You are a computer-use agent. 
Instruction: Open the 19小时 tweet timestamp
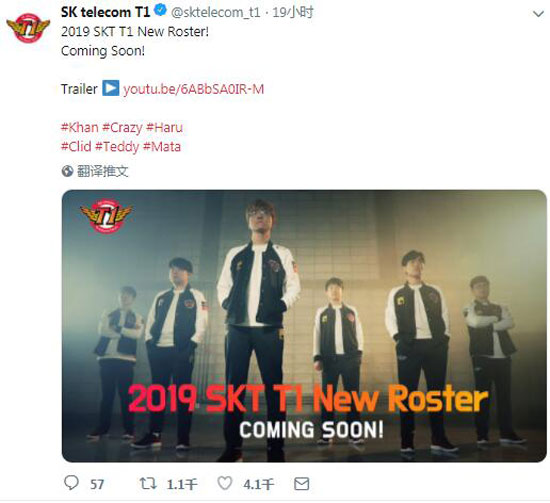tap(293, 12)
